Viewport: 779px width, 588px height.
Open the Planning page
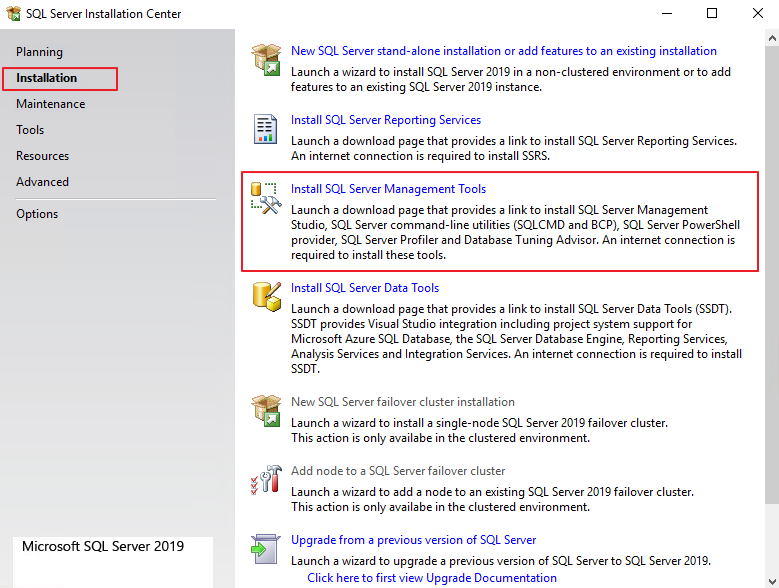tap(39, 52)
